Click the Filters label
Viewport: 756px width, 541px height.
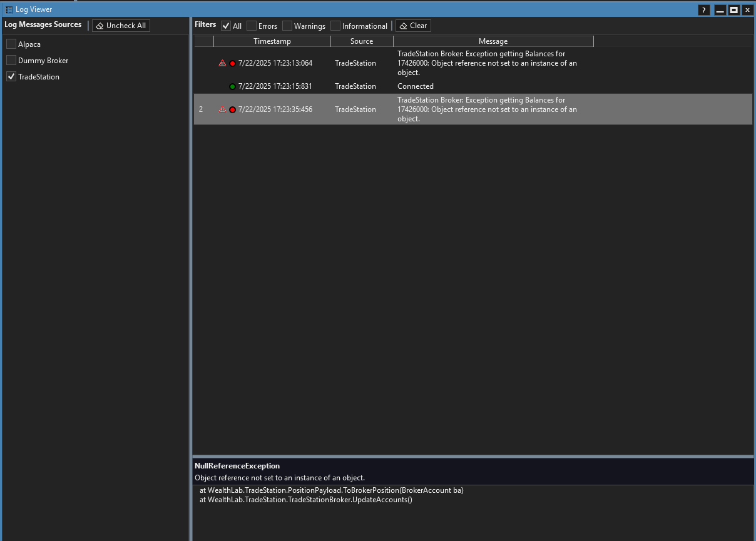point(205,24)
